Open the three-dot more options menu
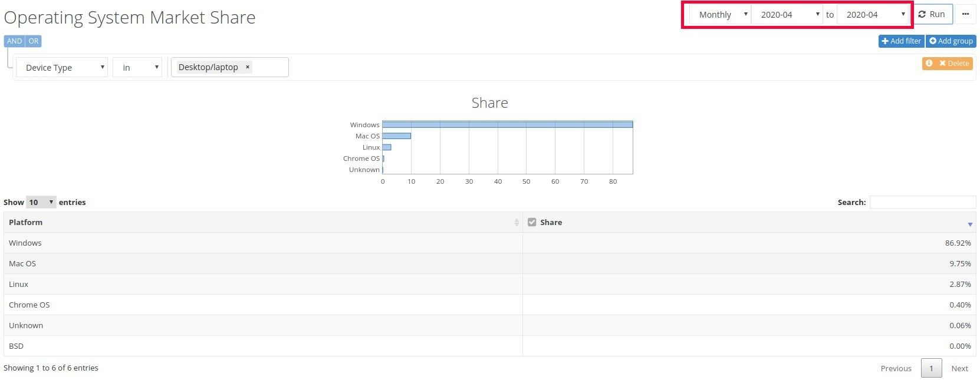Screen dimensions: 980x380 point(965,15)
